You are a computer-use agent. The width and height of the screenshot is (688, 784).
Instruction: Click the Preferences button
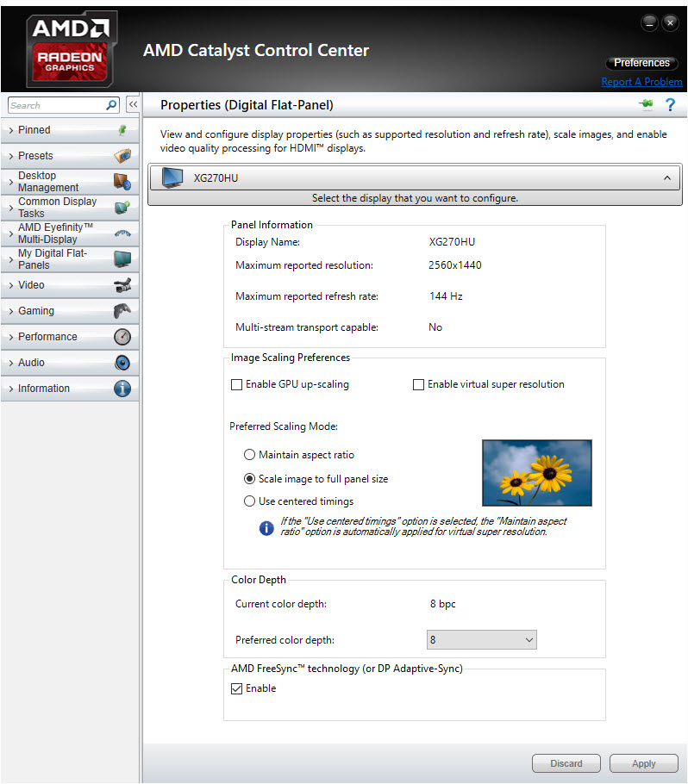641,63
